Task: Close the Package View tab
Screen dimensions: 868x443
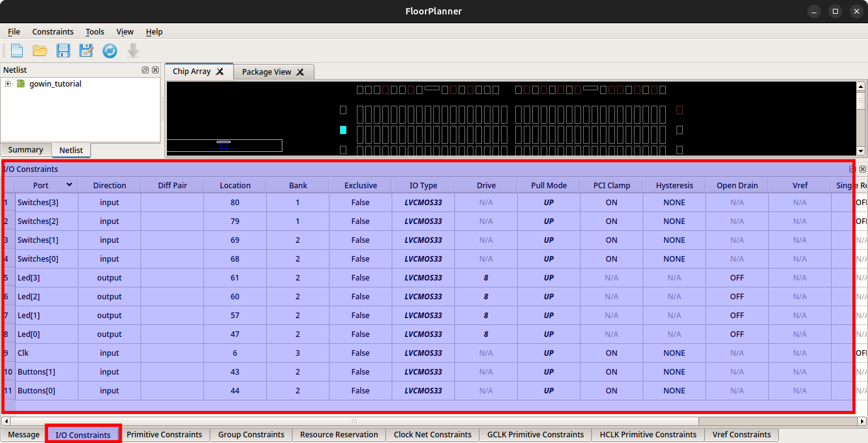Action: pyautogui.click(x=300, y=72)
